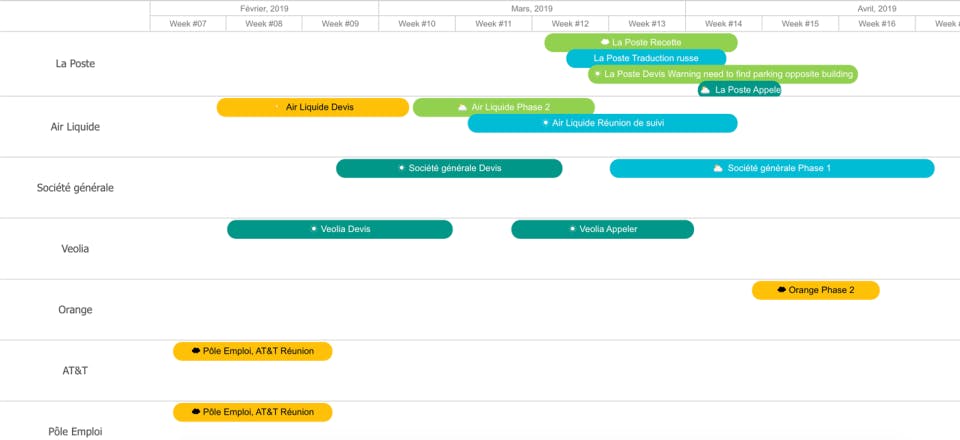Open Air Liquide Réunion de suivi event

[602, 123]
